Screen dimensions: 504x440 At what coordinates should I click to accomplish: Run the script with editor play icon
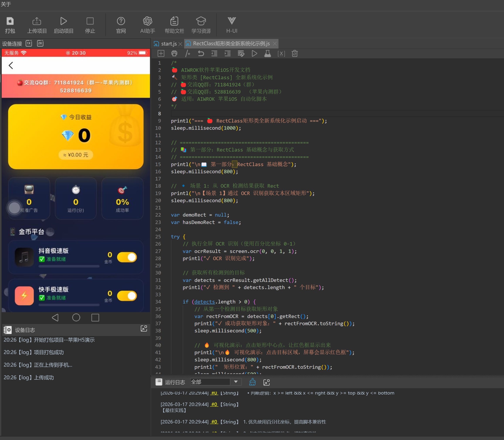254,54
